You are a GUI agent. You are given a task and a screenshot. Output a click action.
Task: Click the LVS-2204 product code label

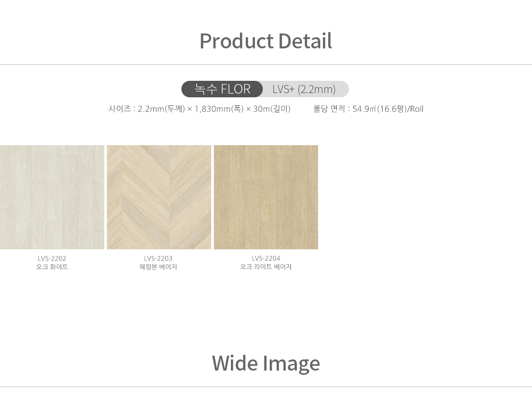tap(266, 258)
